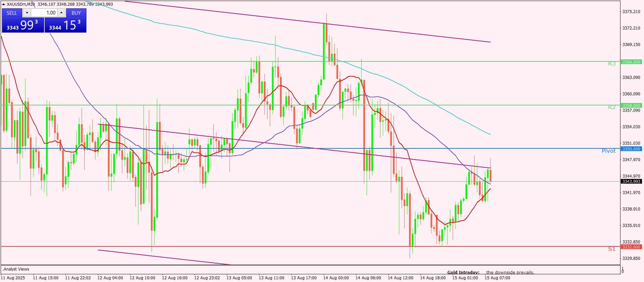Viewport: 644px width, 282px height.
Task: Select the R2 level label
Action: point(612,107)
